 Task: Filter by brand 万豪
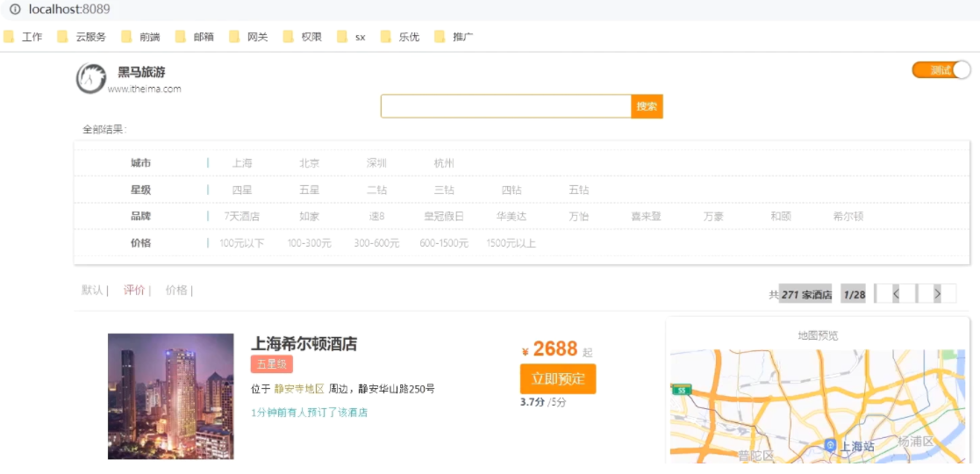[714, 216]
